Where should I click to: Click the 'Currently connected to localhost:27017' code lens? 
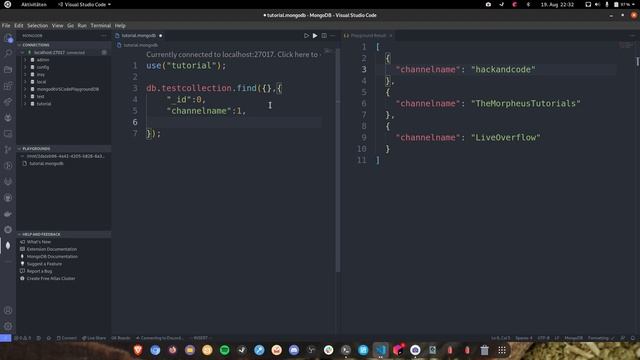(232, 54)
